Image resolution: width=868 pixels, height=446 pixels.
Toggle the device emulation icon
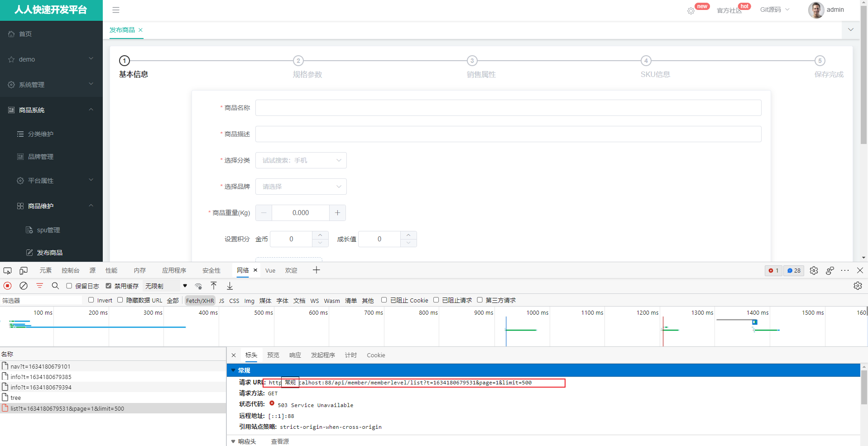[x=24, y=271]
